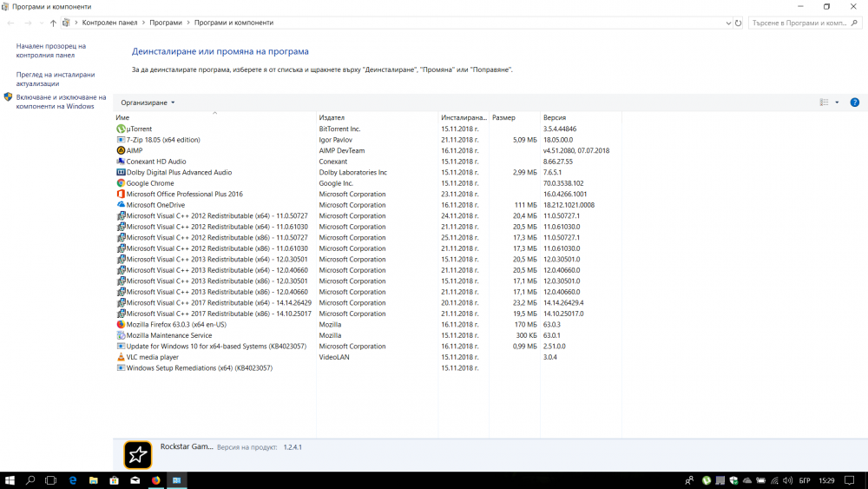Open recent locations dropdown arrow

point(41,23)
